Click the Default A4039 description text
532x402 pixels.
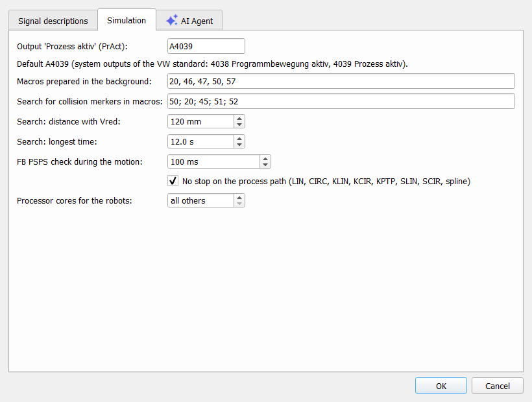[212, 64]
